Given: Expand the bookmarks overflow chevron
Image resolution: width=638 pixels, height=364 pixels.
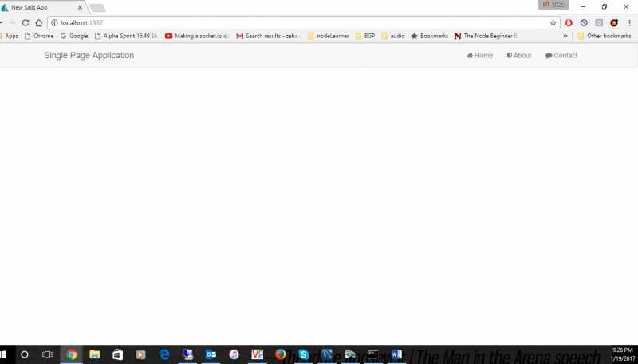Looking at the screenshot, I should pyautogui.click(x=565, y=36).
